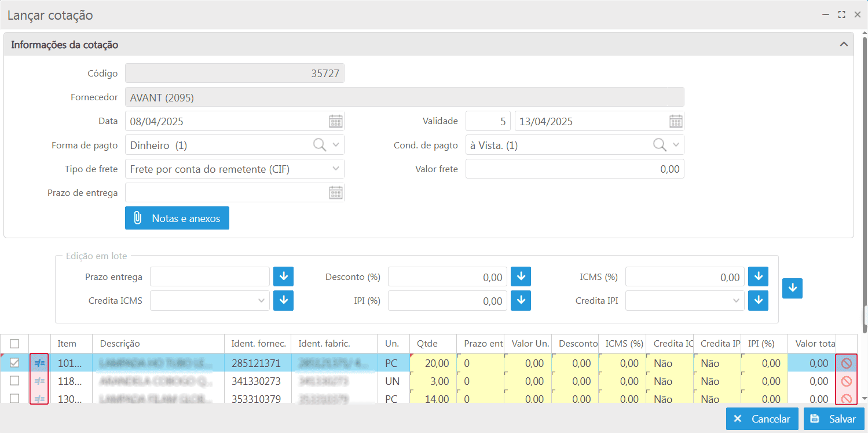Apply the batch Desconto (%) down arrow
The image size is (868, 433).
click(521, 276)
